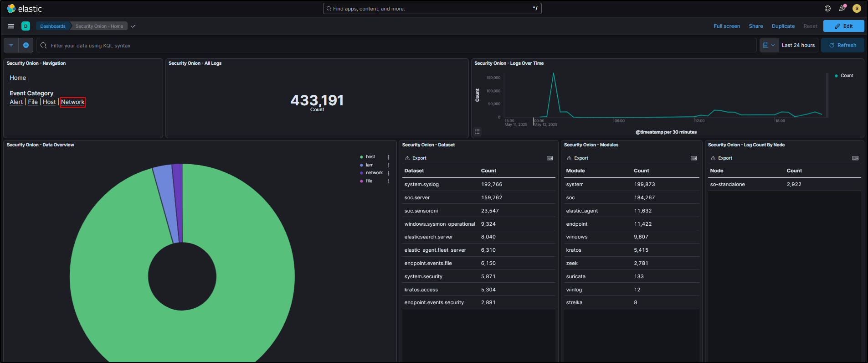Click the Elastic logo
This screenshot has width=868, height=363.
pos(11,9)
